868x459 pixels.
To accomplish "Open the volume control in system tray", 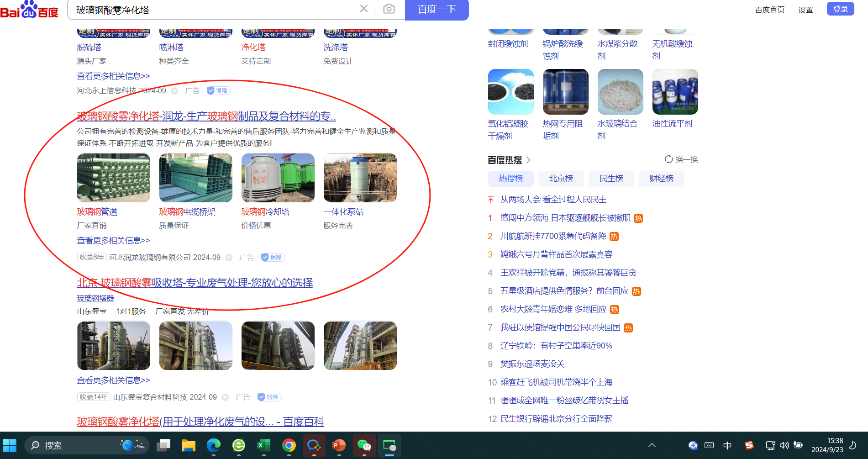I will point(784,445).
